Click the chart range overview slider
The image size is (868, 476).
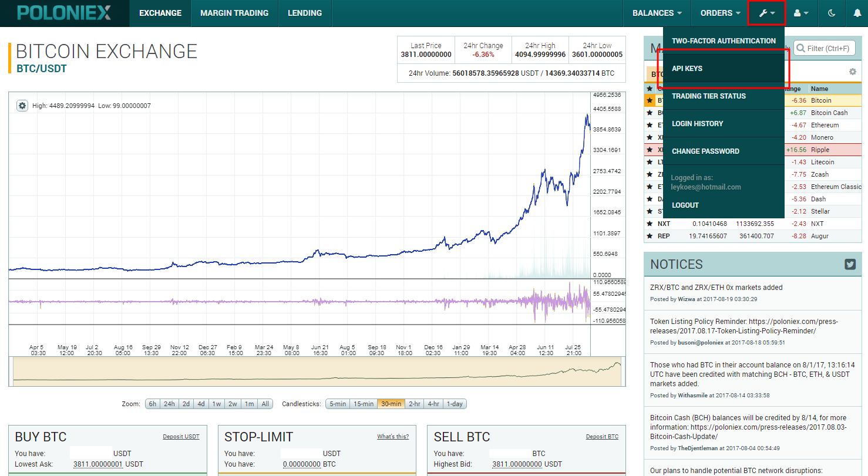317,371
